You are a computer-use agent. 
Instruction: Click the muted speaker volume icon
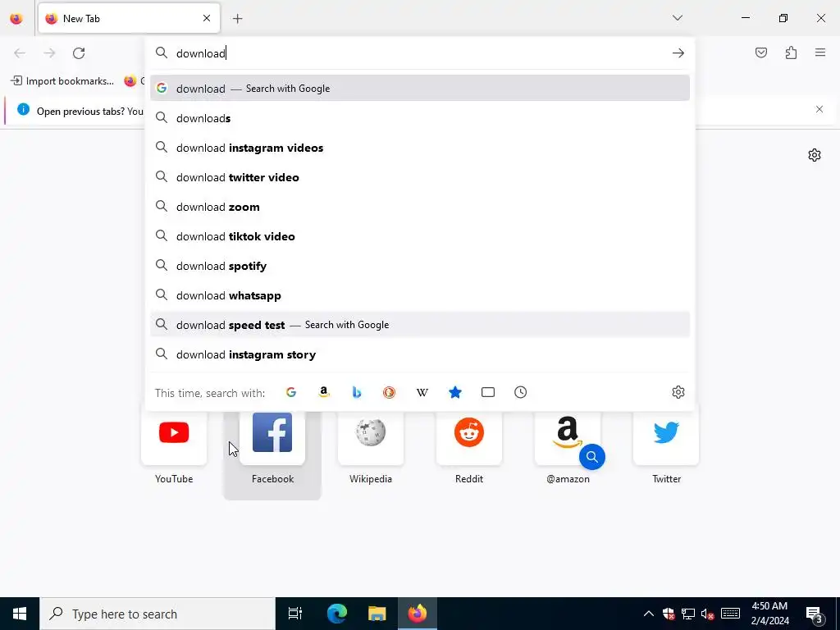[708, 614]
